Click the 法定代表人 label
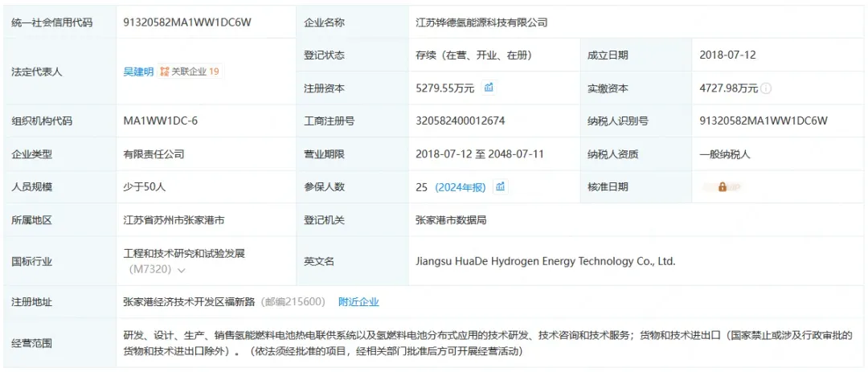 [36, 72]
